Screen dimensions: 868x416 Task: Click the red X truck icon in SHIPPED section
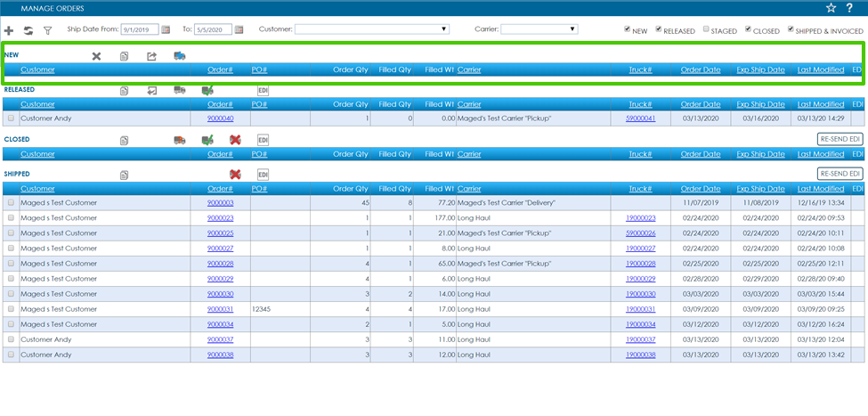click(x=235, y=175)
